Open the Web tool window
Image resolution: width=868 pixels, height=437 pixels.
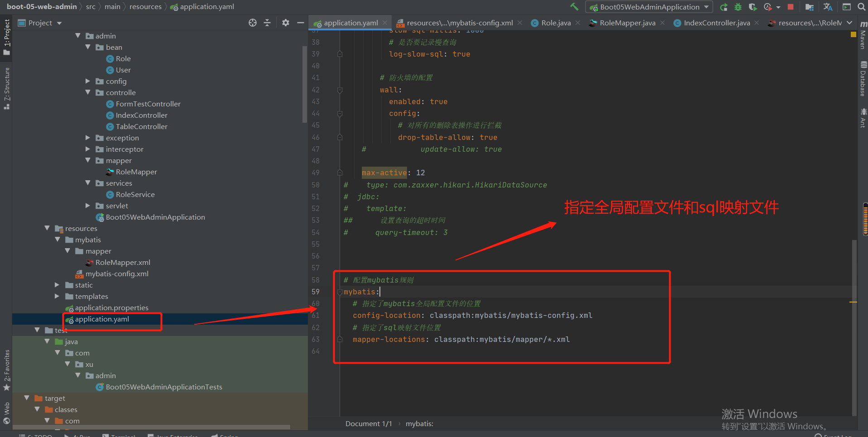tap(6, 413)
